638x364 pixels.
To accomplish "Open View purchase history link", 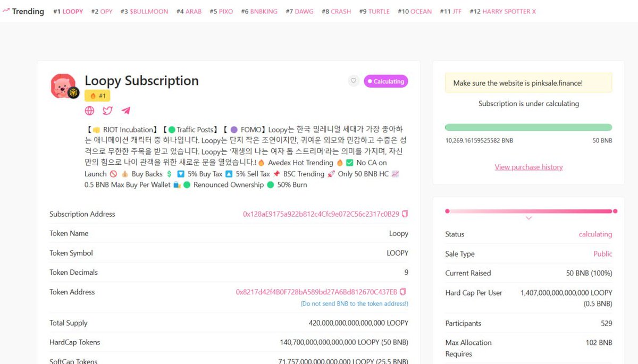I will click(x=528, y=167).
